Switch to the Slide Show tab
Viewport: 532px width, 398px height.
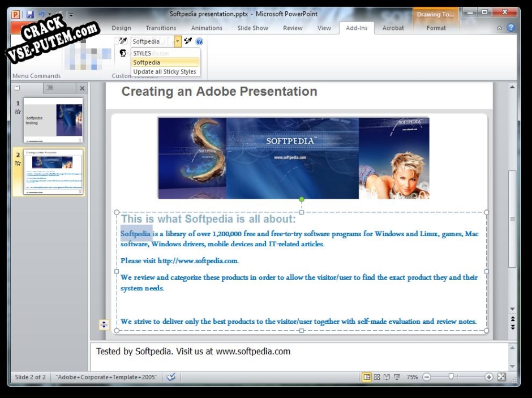253,28
